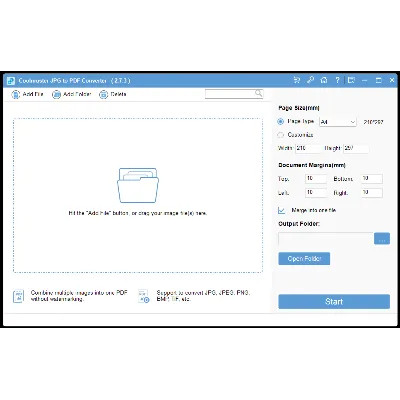Click the Add Folder toolbar button

(x=72, y=94)
